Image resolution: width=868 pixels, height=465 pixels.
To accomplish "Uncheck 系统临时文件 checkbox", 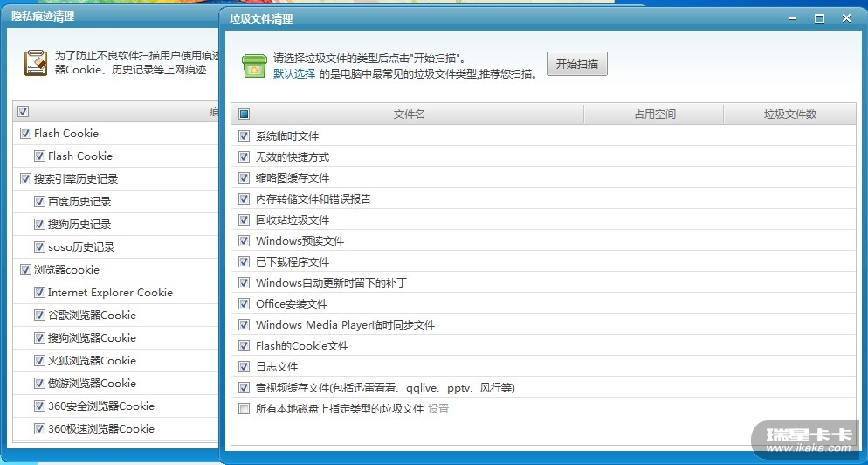I will pos(245,135).
